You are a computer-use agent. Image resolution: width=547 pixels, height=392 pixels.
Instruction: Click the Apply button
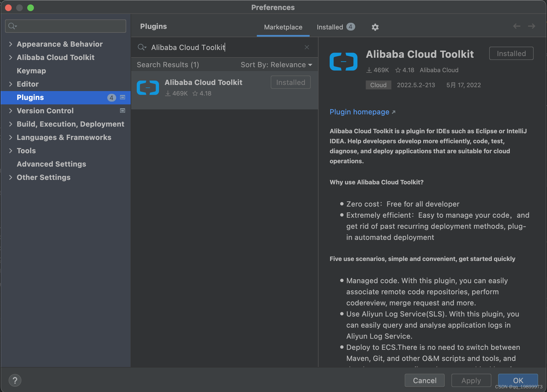tap(471, 380)
